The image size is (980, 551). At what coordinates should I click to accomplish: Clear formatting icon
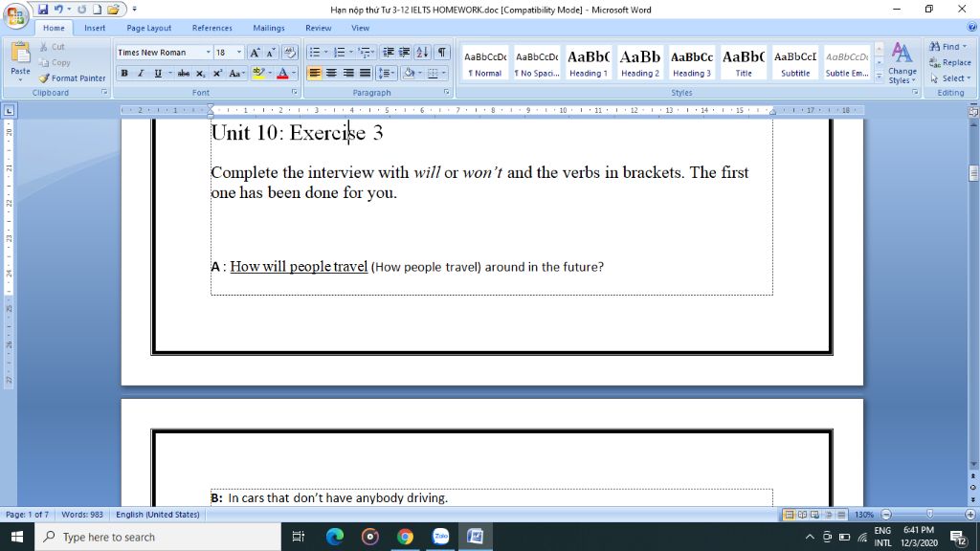[x=289, y=53]
